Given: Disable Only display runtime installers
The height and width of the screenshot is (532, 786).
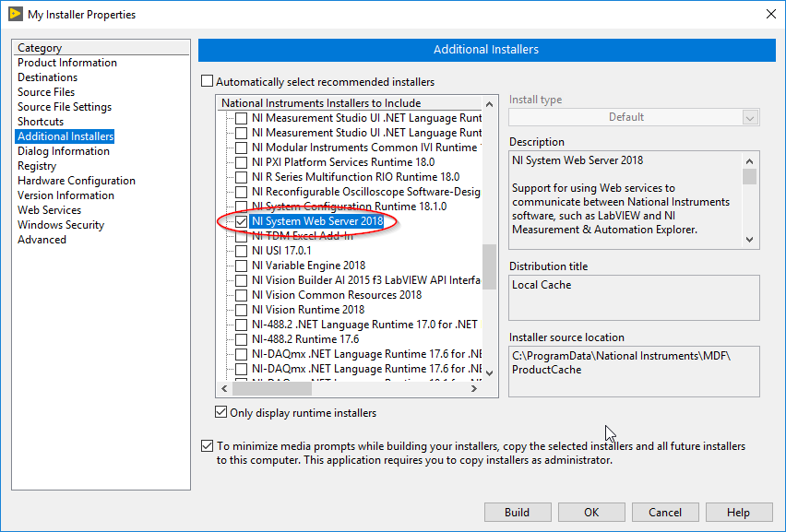Looking at the screenshot, I should (221, 412).
